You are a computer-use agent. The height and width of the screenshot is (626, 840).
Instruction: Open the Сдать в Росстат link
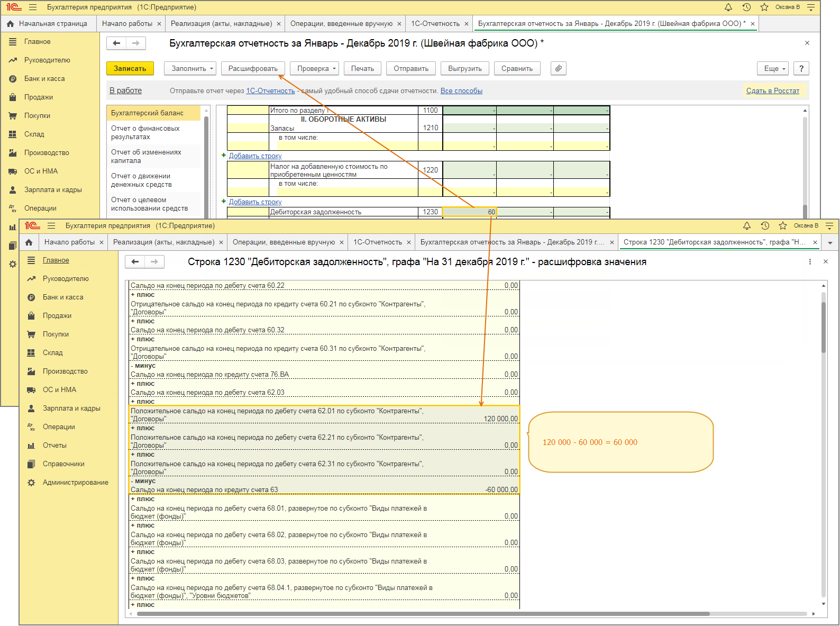coord(773,91)
